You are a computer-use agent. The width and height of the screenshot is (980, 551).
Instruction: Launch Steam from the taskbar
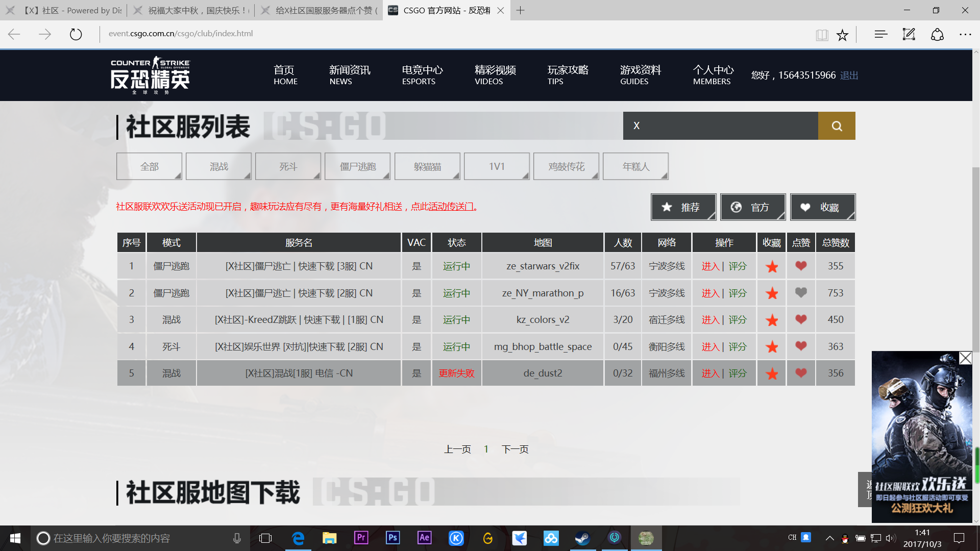point(582,538)
